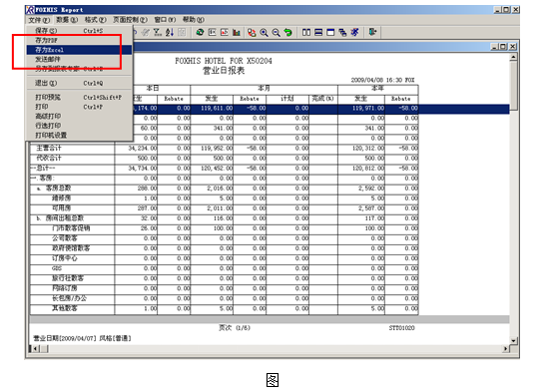Choose 高级打印 menu entry

click(79, 117)
